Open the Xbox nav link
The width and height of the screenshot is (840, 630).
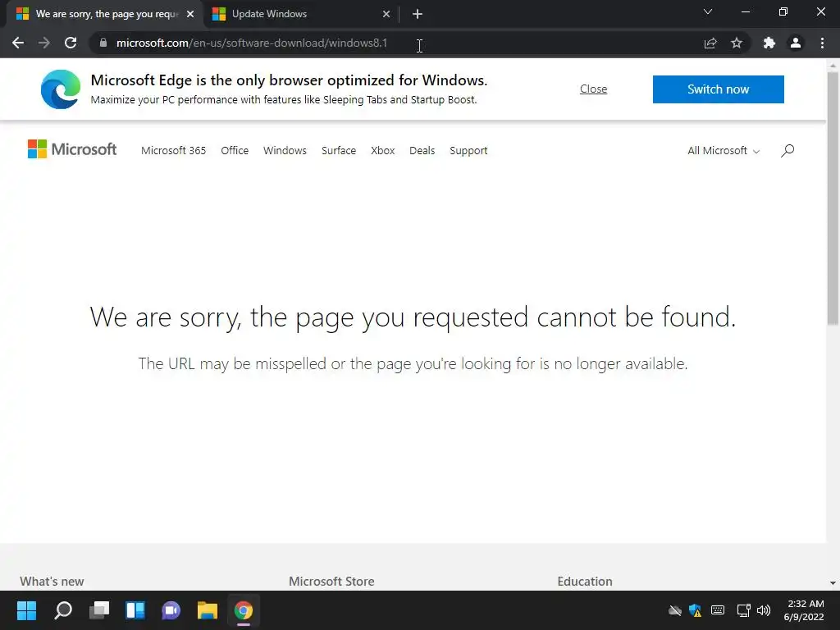click(x=383, y=151)
